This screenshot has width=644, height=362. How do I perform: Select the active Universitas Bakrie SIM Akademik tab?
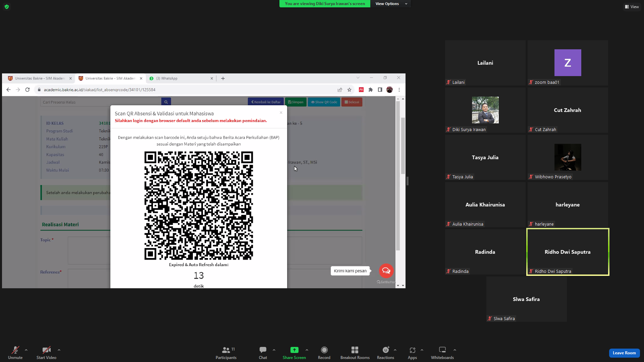tap(110, 78)
